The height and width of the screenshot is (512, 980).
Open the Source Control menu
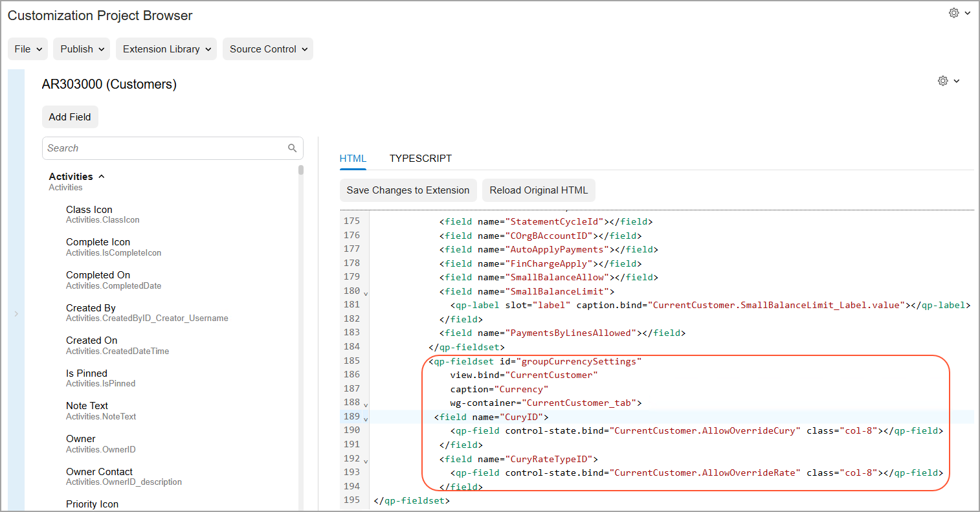(267, 49)
